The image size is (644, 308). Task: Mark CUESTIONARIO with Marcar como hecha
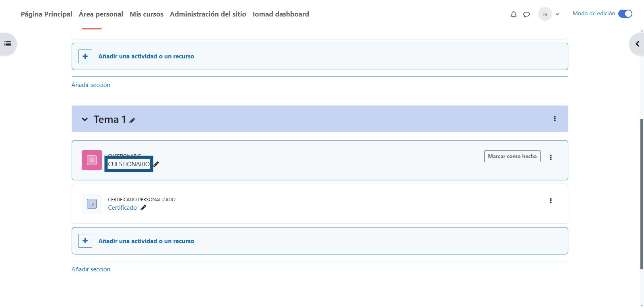point(512,156)
